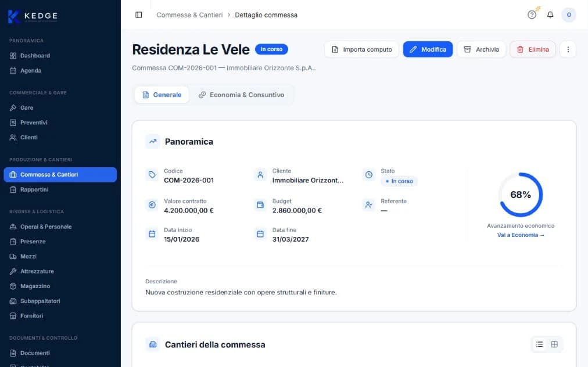Open Dashboard in the sidebar
588x367 pixels.
tap(60, 56)
